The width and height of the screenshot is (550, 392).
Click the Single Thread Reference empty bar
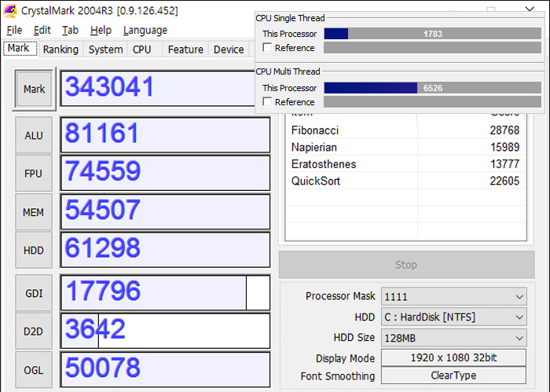coord(432,48)
